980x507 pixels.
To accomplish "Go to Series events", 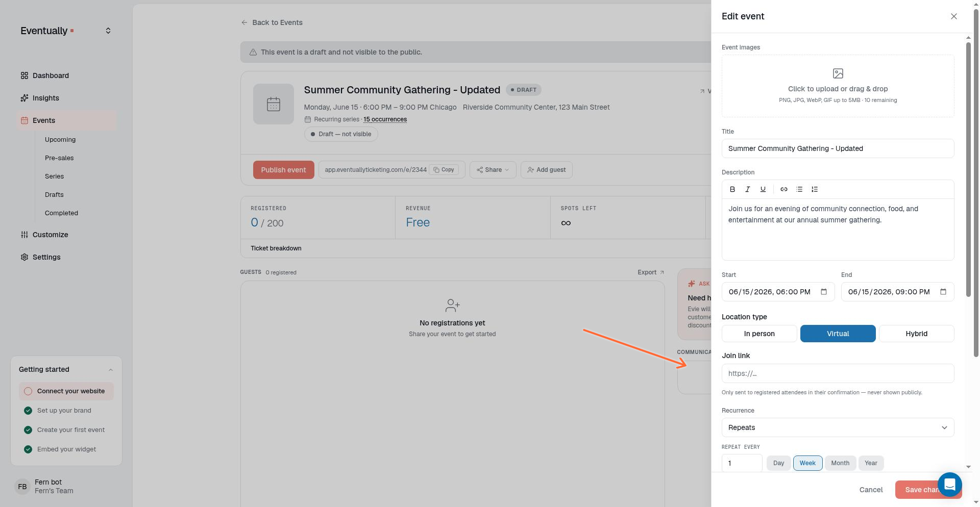I will [54, 176].
